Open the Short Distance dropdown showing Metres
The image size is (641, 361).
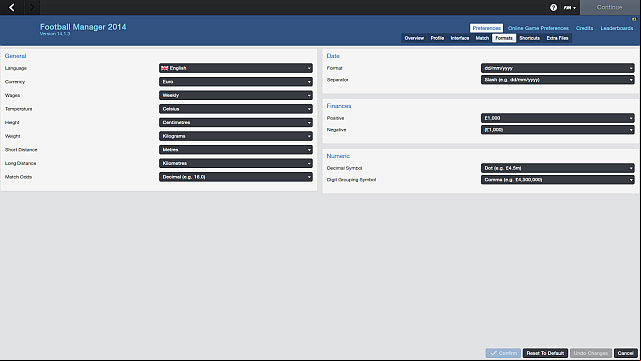click(x=236, y=150)
